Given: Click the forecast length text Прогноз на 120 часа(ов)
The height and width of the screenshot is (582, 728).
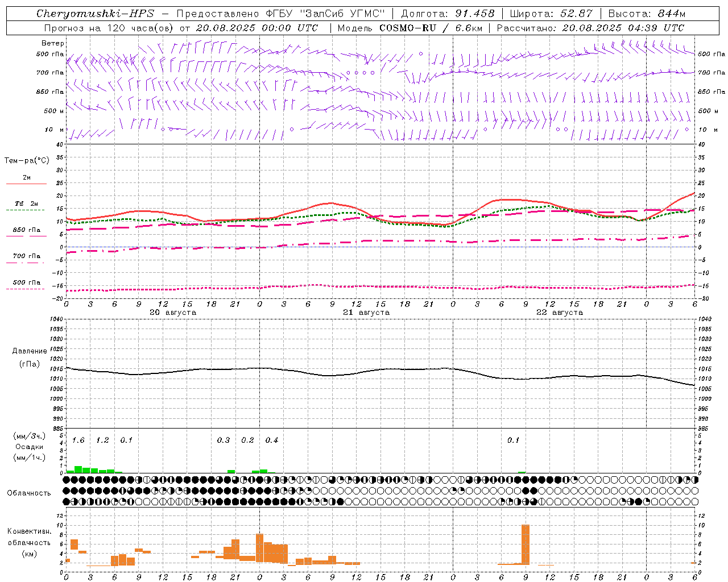Looking at the screenshot, I should (109, 28).
